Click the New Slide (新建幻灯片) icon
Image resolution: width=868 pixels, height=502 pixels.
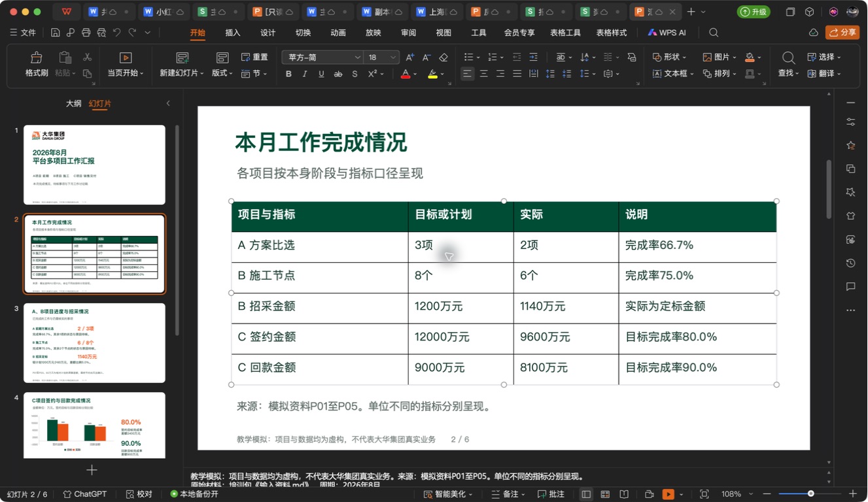(182, 58)
